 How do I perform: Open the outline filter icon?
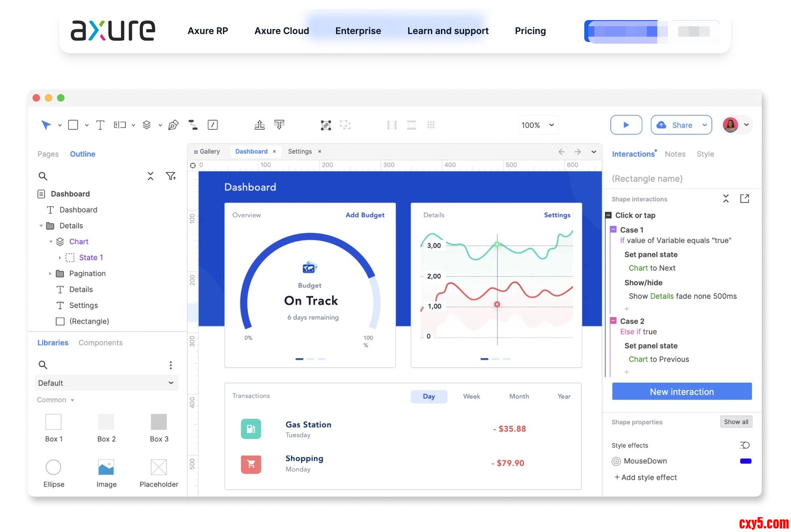click(x=170, y=176)
